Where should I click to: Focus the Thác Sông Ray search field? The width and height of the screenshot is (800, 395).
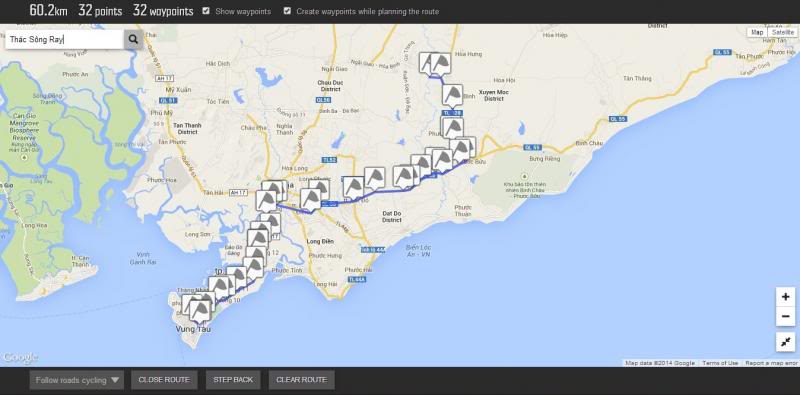click(64, 39)
